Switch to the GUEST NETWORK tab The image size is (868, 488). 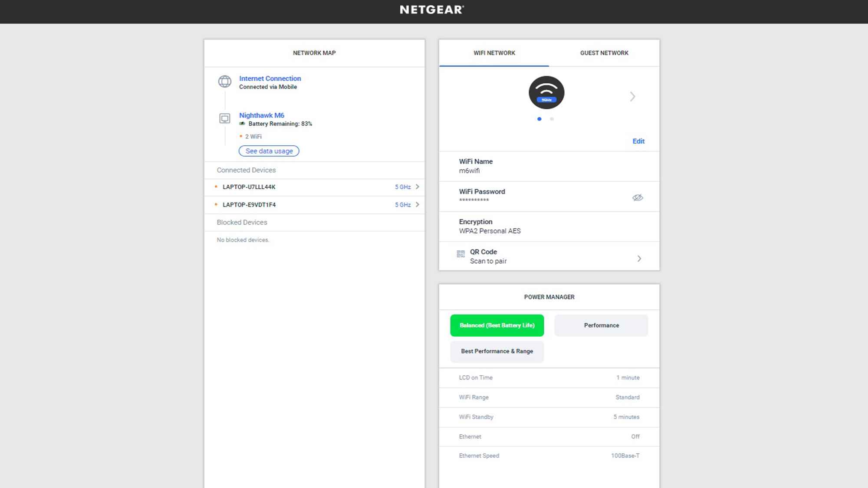[x=604, y=53]
